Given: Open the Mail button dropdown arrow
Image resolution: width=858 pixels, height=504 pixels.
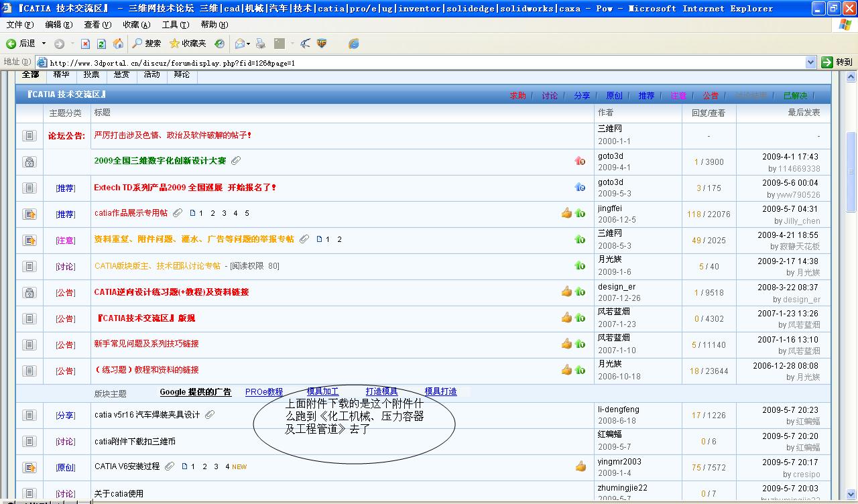Looking at the screenshot, I should click(249, 44).
